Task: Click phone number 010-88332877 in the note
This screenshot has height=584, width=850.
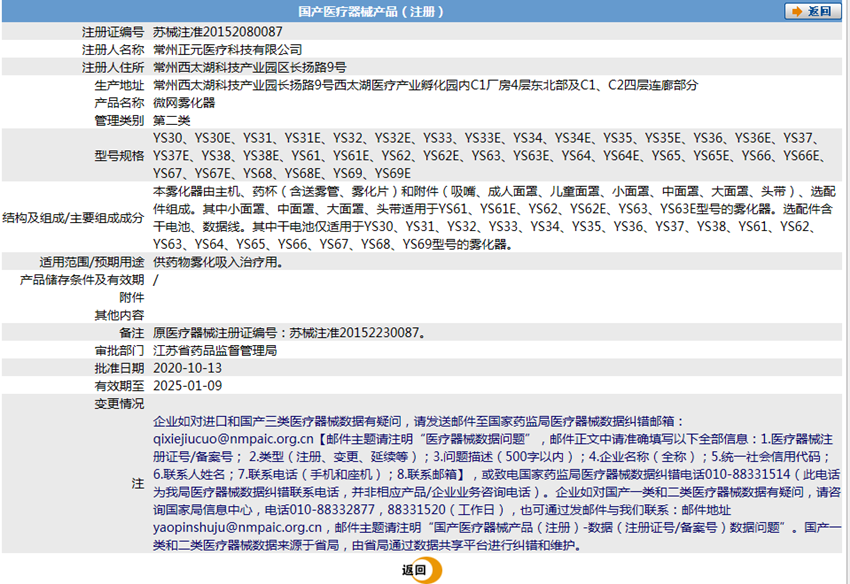Action: [x=332, y=510]
